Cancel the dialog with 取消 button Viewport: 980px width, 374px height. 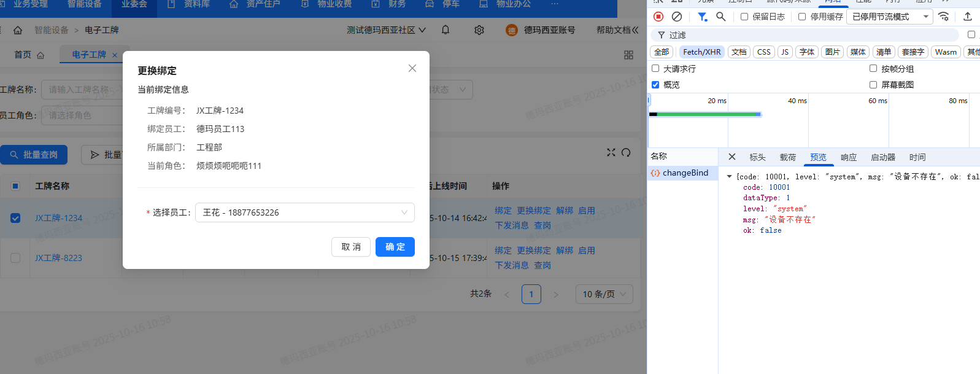click(351, 247)
